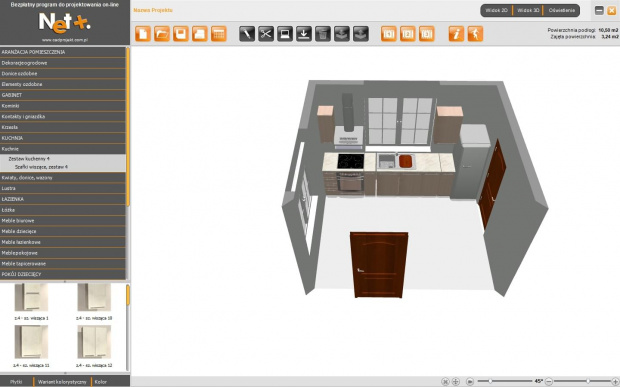Screen dimensions: 620x387
Task: Open the Wariant kolorystyczny tab
Action: pyautogui.click(x=62, y=382)
